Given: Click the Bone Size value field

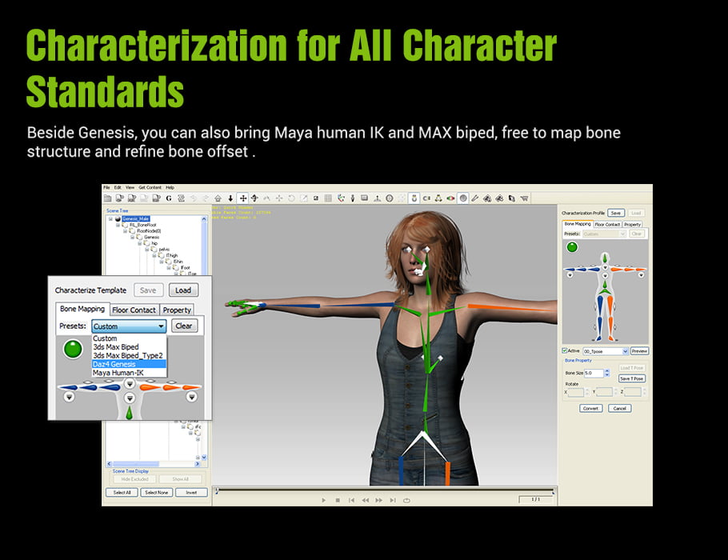Looking at the screenshot, I should [594, 373].
